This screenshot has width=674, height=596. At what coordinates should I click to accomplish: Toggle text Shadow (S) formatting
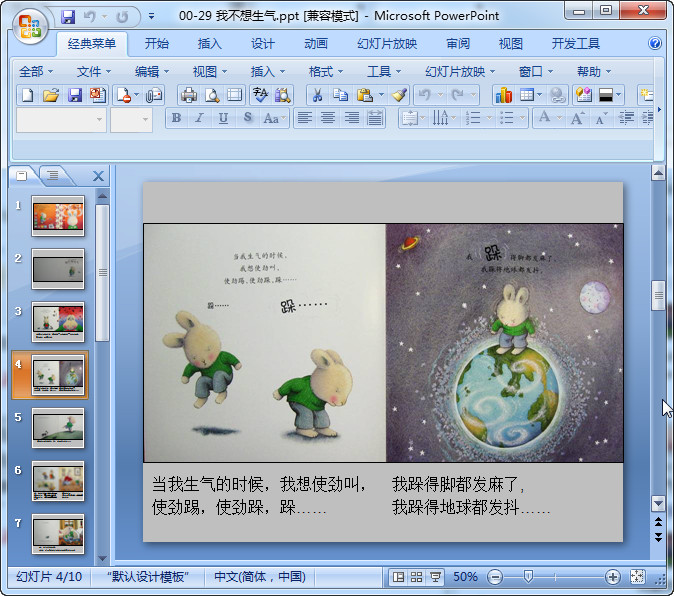click(x=247, y=118)
